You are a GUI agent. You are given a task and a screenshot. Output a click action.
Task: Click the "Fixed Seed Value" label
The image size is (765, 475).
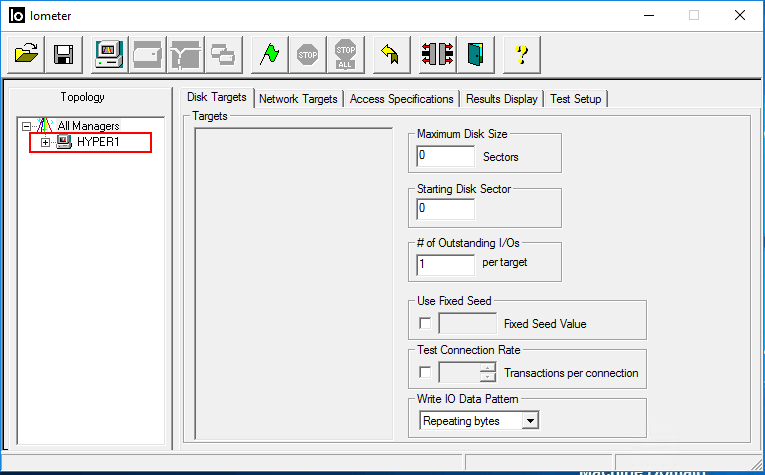[545, 324]
